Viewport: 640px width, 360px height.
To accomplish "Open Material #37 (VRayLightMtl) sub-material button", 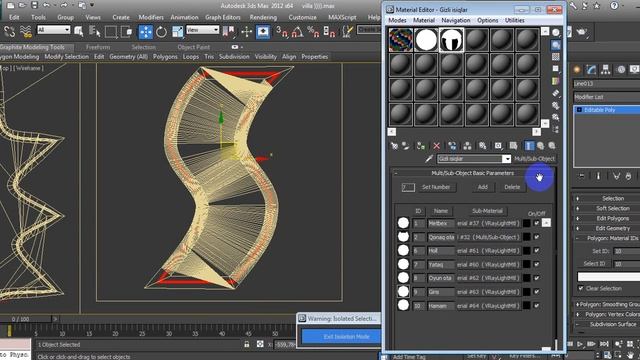I will click(488, 223).
